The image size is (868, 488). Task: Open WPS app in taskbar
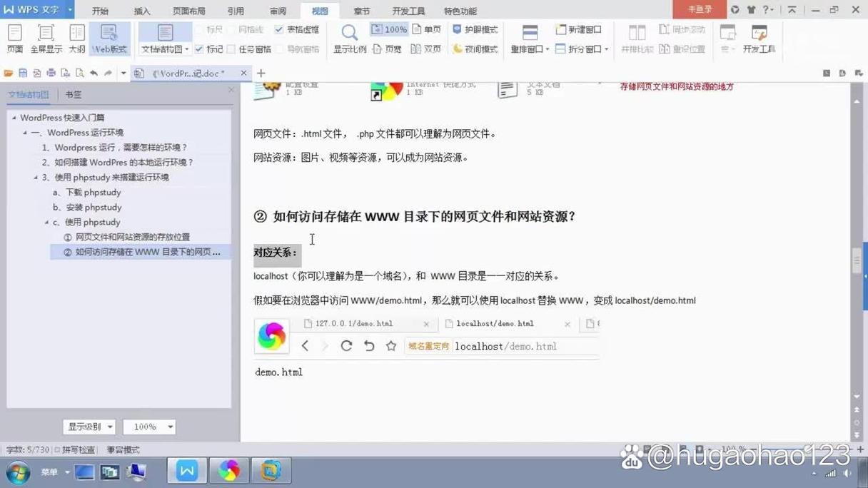pyautogui.click(x=187, y=471)
